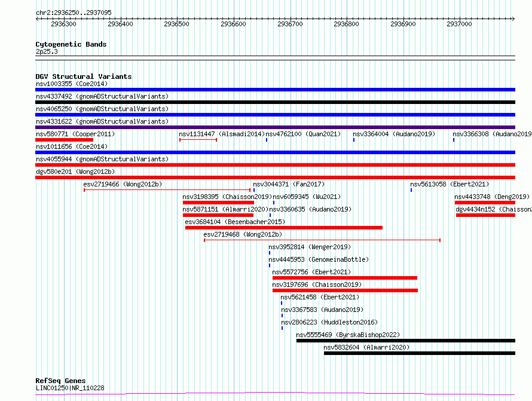
Task: Click the nsv5621458 (Ebert2021) label
Action: [x=320, y=297]
